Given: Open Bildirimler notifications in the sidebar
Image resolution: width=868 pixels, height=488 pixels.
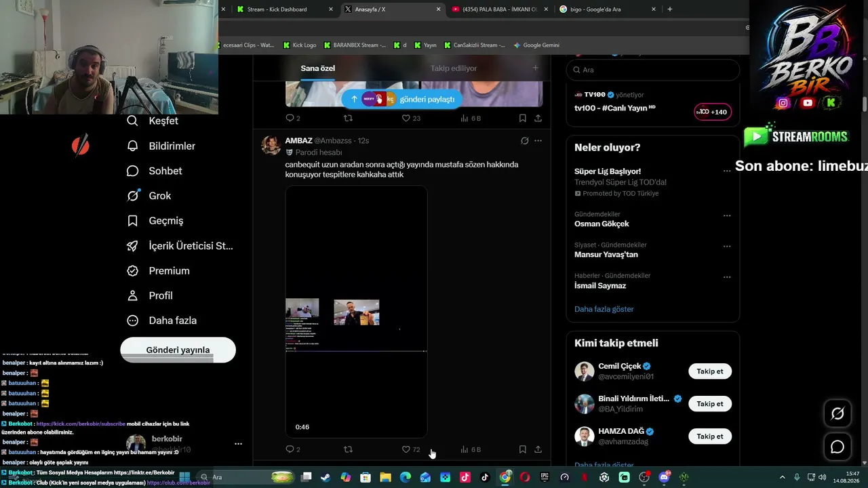Looking at the screenshot, I should tap(161, 146).
